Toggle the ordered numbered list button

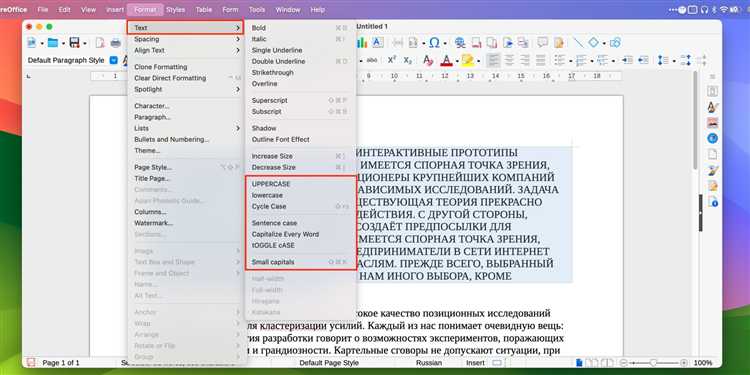coord(581,60)
